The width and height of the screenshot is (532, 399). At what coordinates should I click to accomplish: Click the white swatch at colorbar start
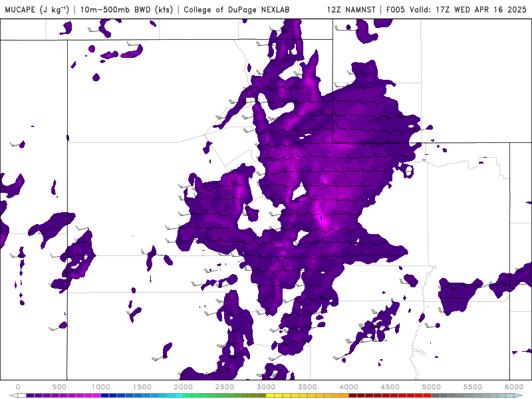tap(22, 396)
